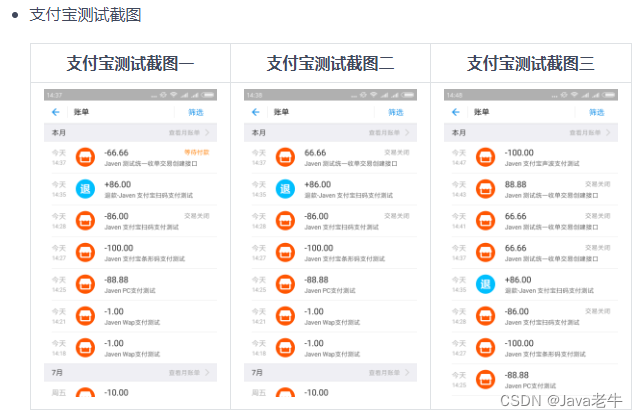Click bullet heading 支付宝测试截图
The height and width of the screenshot is (417, 638).
(x=85, y=15)
